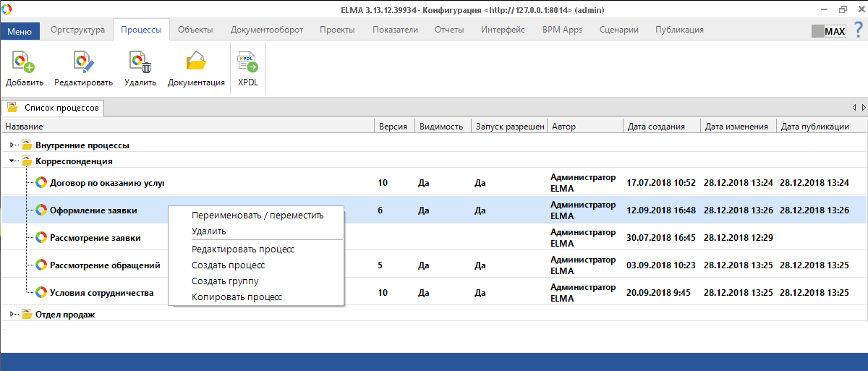This screenshot has height=371, width=868.
Task: Expand the Внутренние процессы folder
Action: tap(13, 145)
